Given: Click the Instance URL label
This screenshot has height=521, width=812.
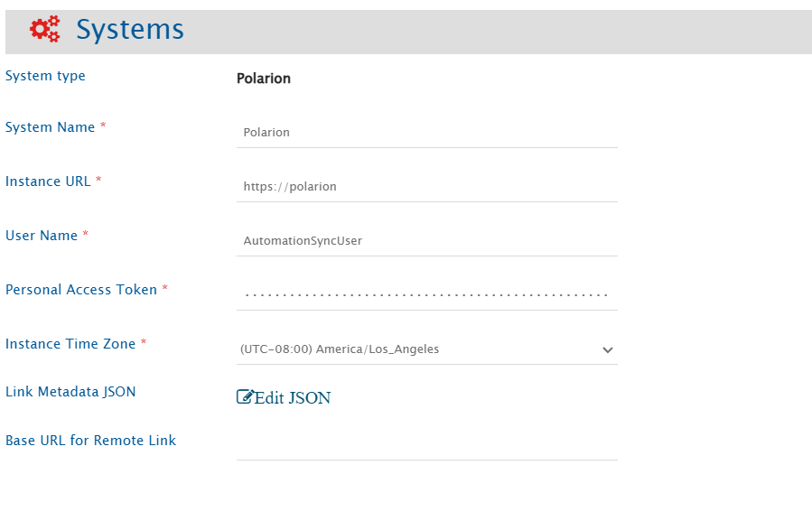Looking at the screenshot, I should pyautogui.click(x=48, y=181).
